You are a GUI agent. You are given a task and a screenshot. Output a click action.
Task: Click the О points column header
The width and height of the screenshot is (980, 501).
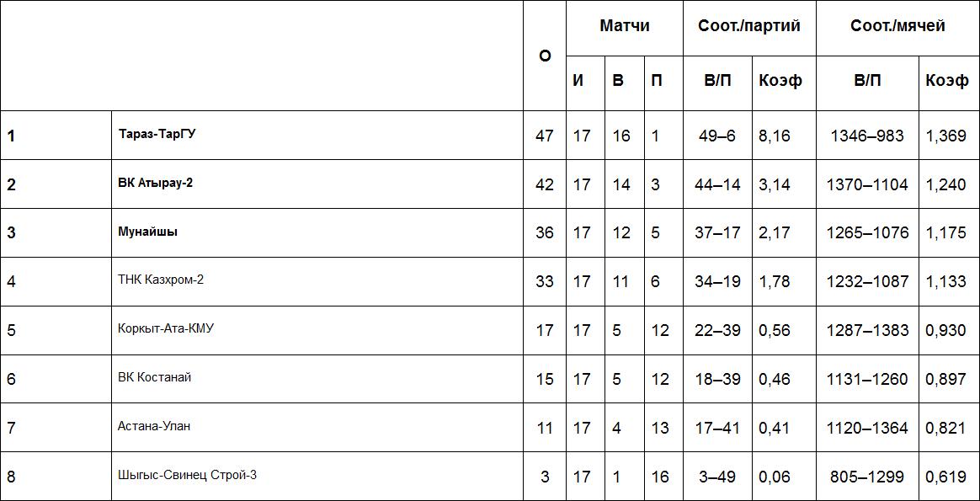click(544, 56)
